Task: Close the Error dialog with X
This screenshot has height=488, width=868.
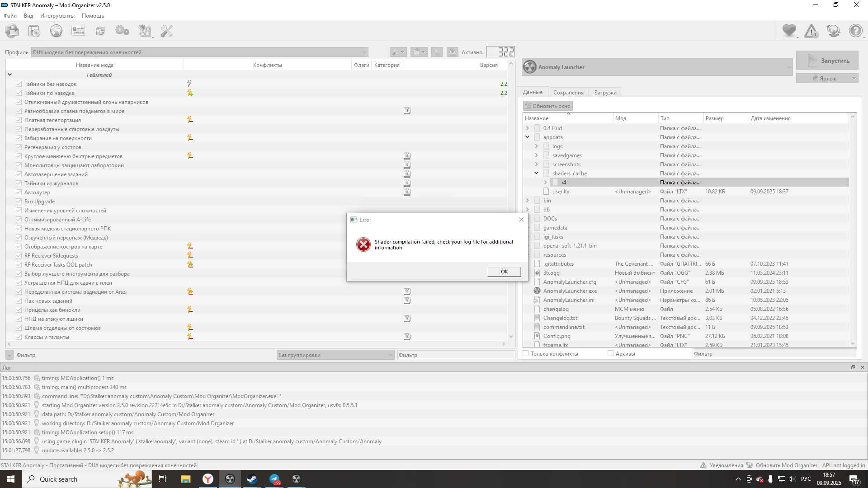Action: coord(521,220)
